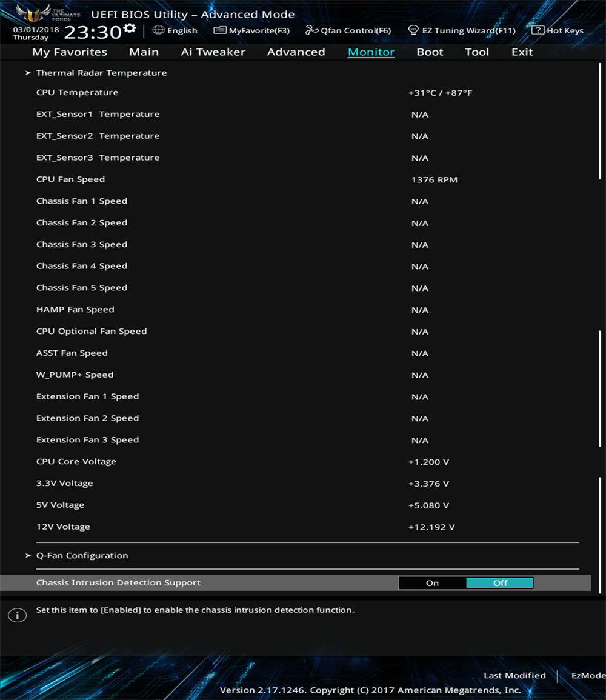The image size is (606, 700).
Task: Select Chassis Fan 5 Speed row
Action: [x=82, y=288]
